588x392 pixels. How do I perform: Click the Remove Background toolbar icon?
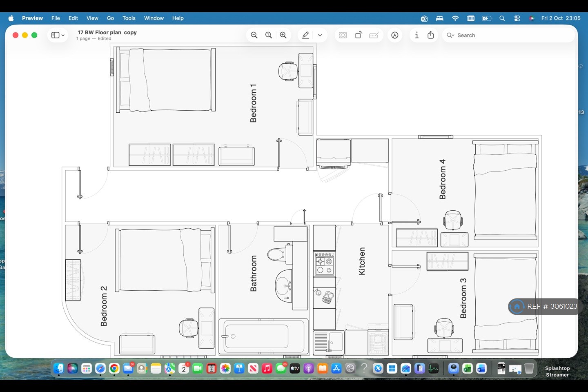(343, 35)
